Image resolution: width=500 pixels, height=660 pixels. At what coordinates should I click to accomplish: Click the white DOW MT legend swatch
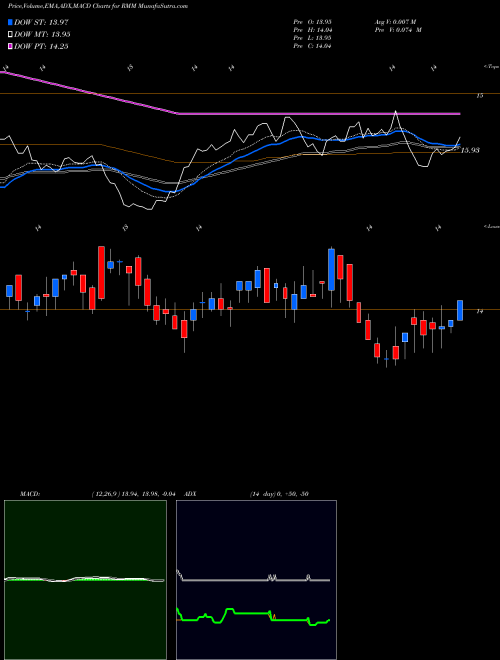click(11, 35)
